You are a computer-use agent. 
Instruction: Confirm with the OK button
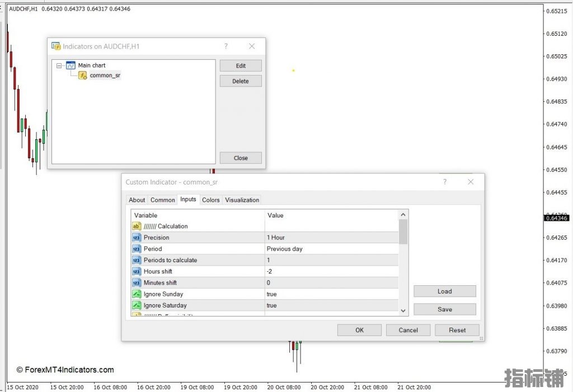coord(360,330)
